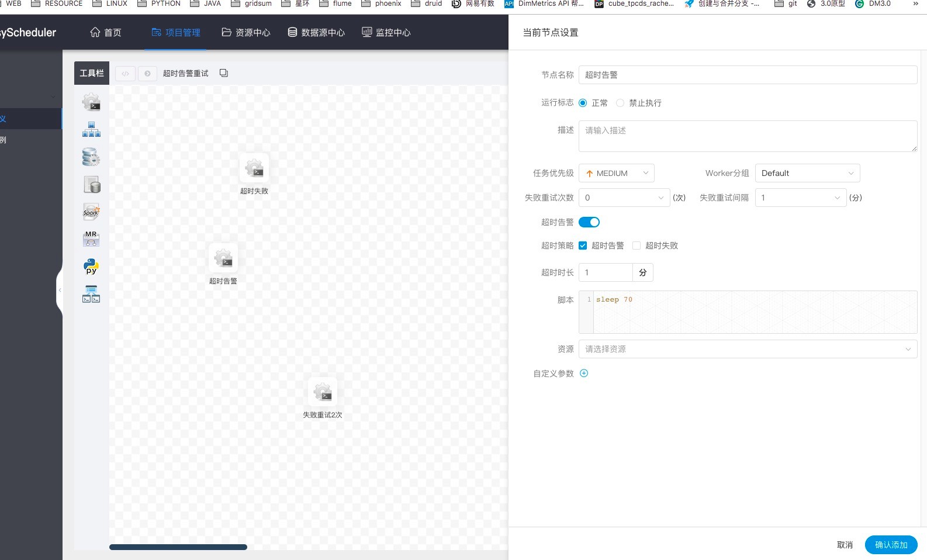The image size is (927, 560).
Task: Click the 工具栏 toolbar header
Action: pyautogui.click(x=92, y=73)
